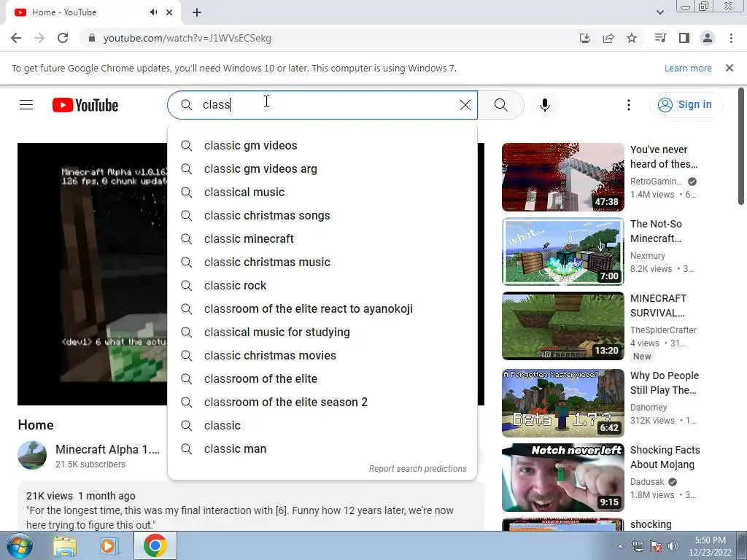The height and width of the screenshot is (560, 747).
Task: Select the 'classic man' suggestion
Action: point(322,448)
